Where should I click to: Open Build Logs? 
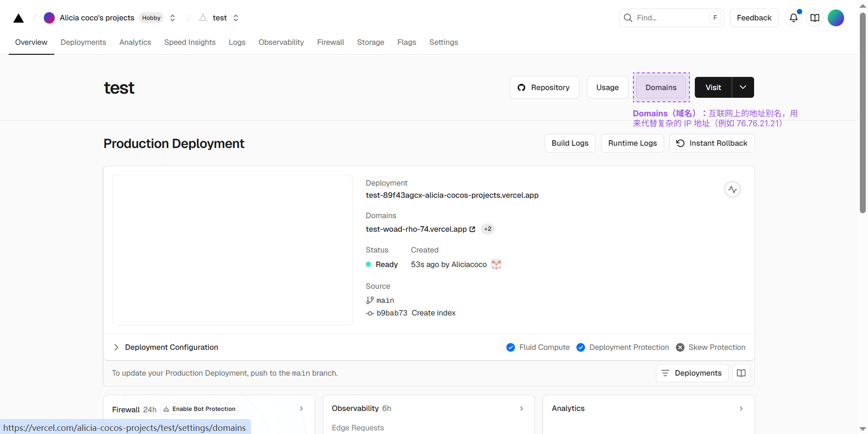(570, 143)
